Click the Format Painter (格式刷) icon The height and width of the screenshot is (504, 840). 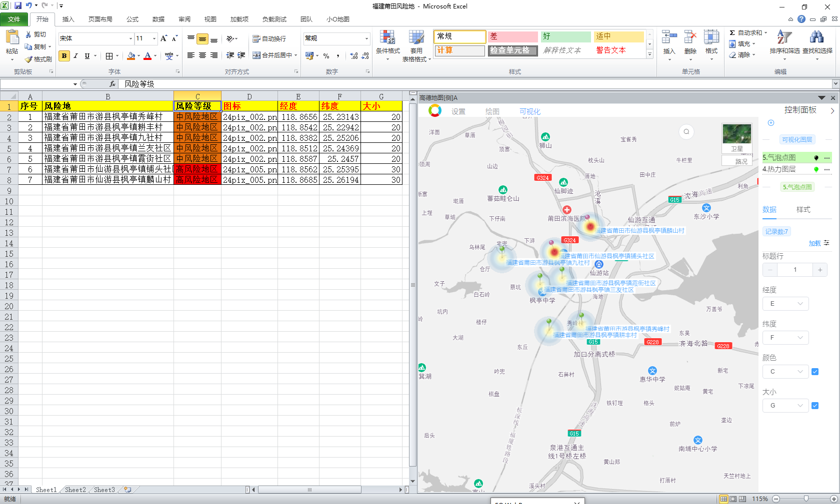pyautogui.click(x=38, y=59)
